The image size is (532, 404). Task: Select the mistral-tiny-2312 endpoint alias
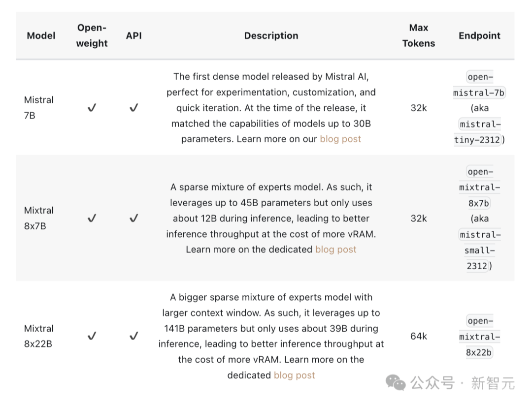coord(479,132)
